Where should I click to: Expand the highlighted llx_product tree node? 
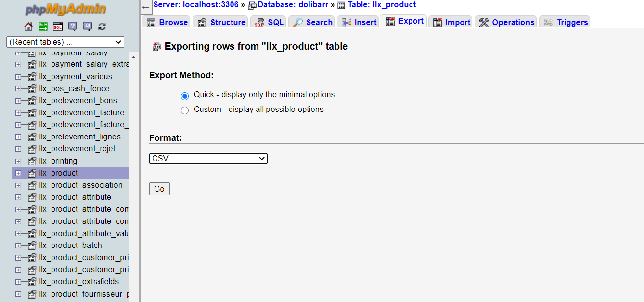[x=18, y=173]
